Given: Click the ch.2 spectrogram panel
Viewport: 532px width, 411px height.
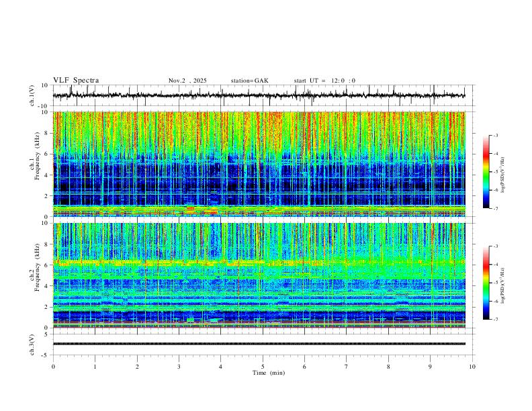Looking at the screenshot, I should (259, 275).
